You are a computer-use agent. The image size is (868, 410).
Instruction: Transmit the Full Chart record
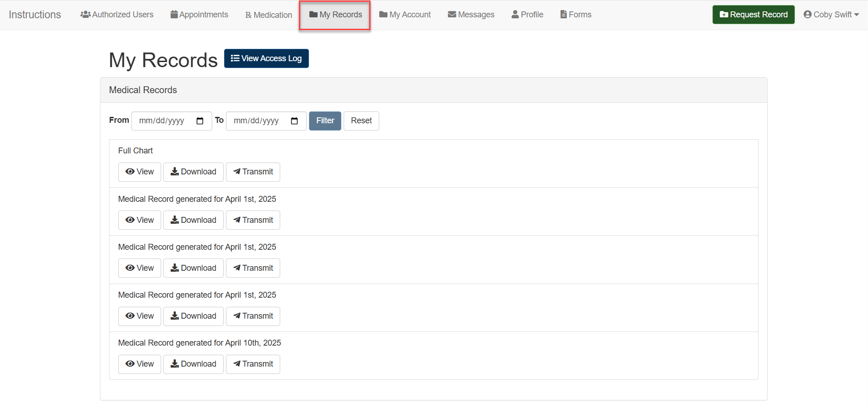(x=253, y=172)
